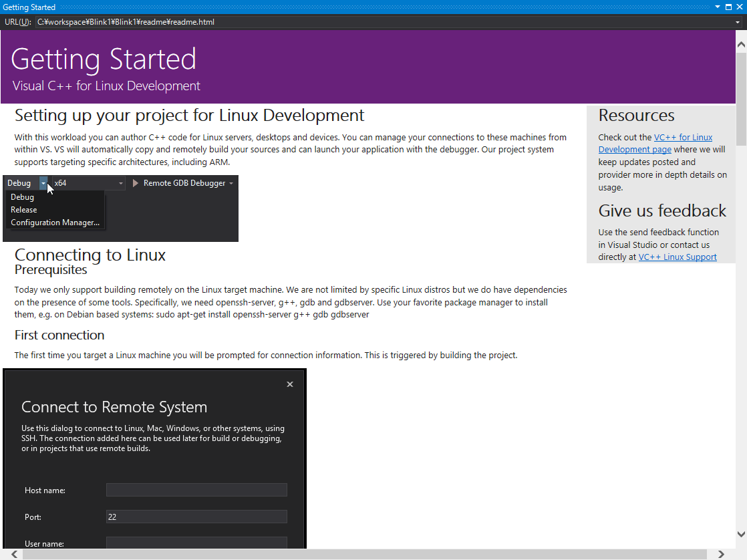Open the x64 platform dropdown
This screenshot has height=560, width=747.
click(89, 183)
